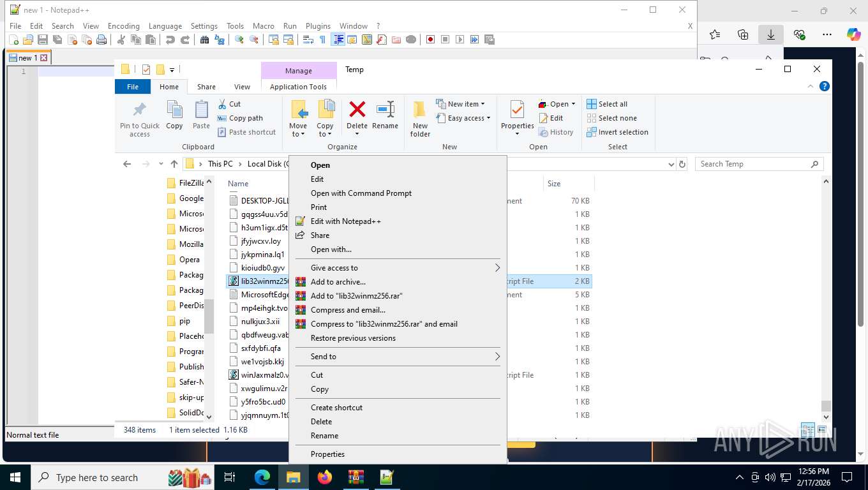Image resolution: width=868 pixels, height=490 pixels.
Task: Click Search Temp input field
Action: click(759, 164)
